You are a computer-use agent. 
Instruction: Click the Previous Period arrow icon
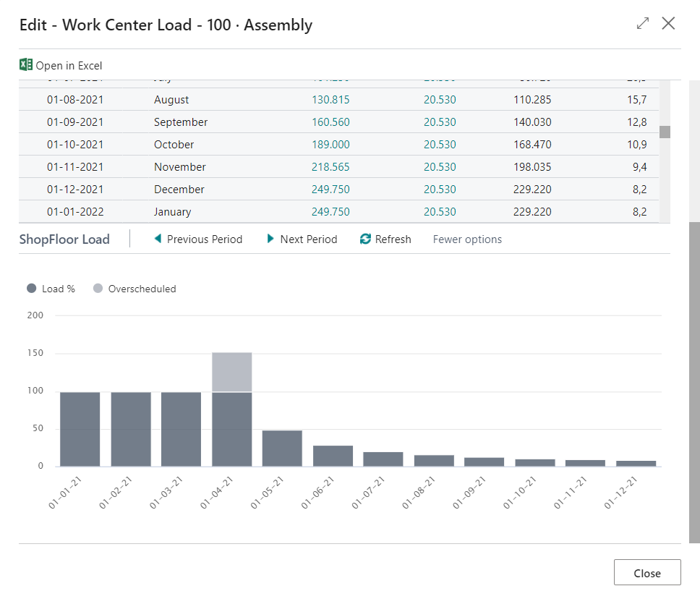tap(158, 239)
